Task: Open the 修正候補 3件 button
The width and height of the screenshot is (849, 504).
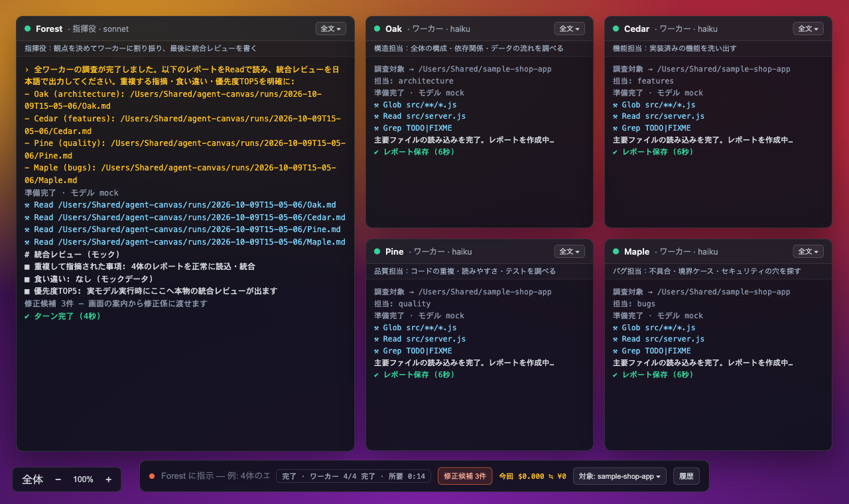Action: [x=464, y=476]
